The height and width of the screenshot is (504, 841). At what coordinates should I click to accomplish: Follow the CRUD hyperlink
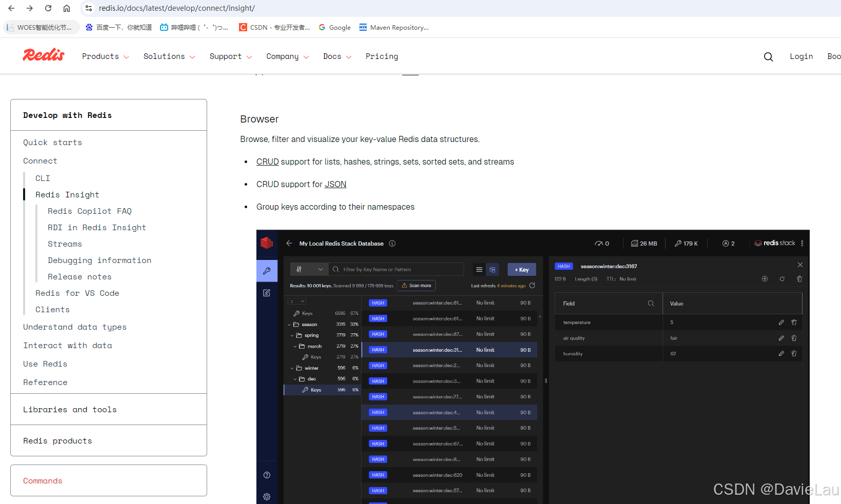pos(268,162)
